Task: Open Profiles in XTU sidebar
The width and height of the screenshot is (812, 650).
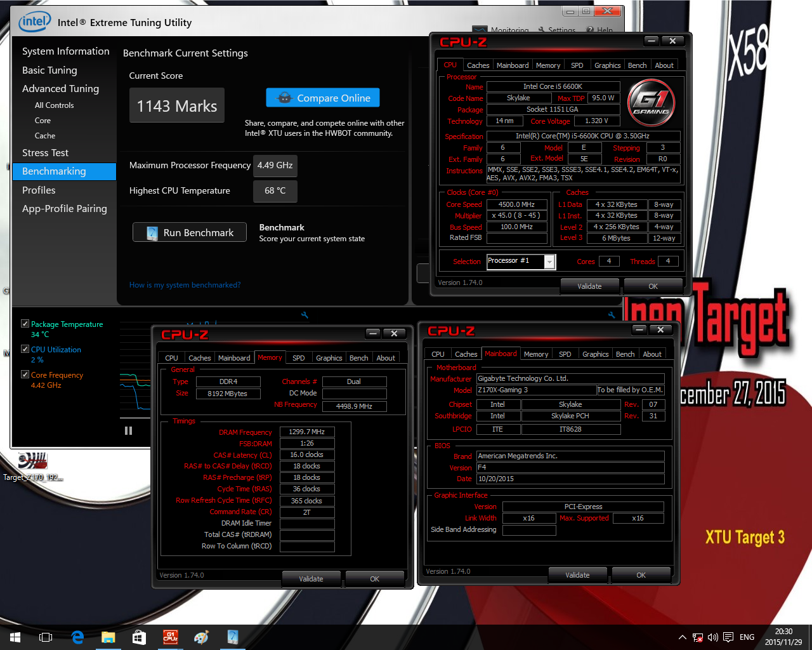Action: point(39,190)
